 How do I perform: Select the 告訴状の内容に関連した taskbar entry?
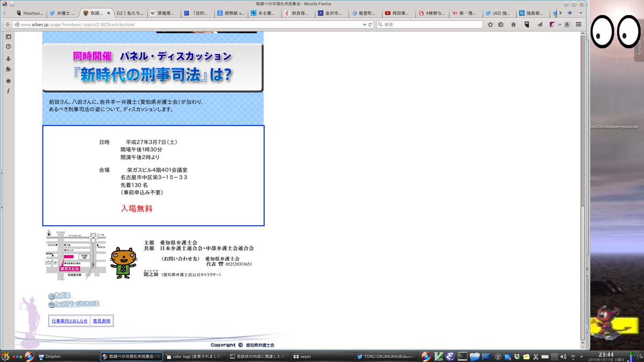tap(259, 356)
